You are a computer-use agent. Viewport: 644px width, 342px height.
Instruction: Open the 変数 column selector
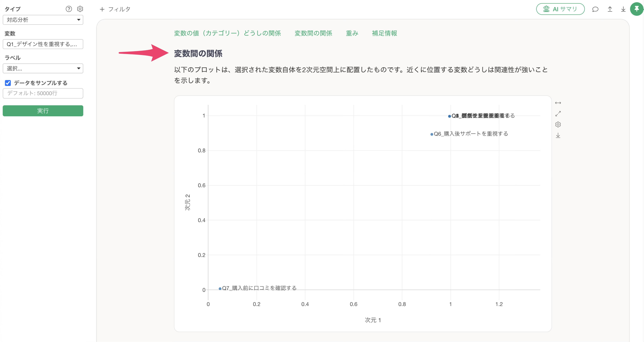point(43,44)
